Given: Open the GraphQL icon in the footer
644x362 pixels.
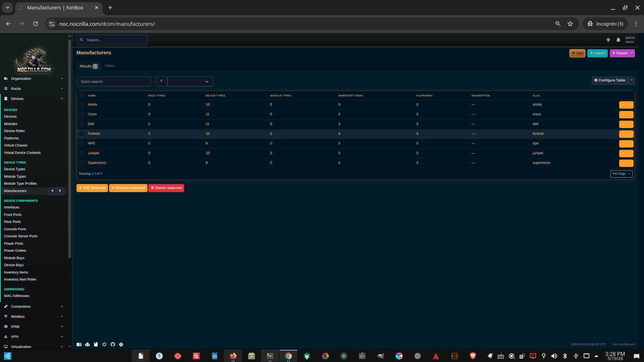Looking at the screenshot, I should pyautogui.click(x=104, y=344).
